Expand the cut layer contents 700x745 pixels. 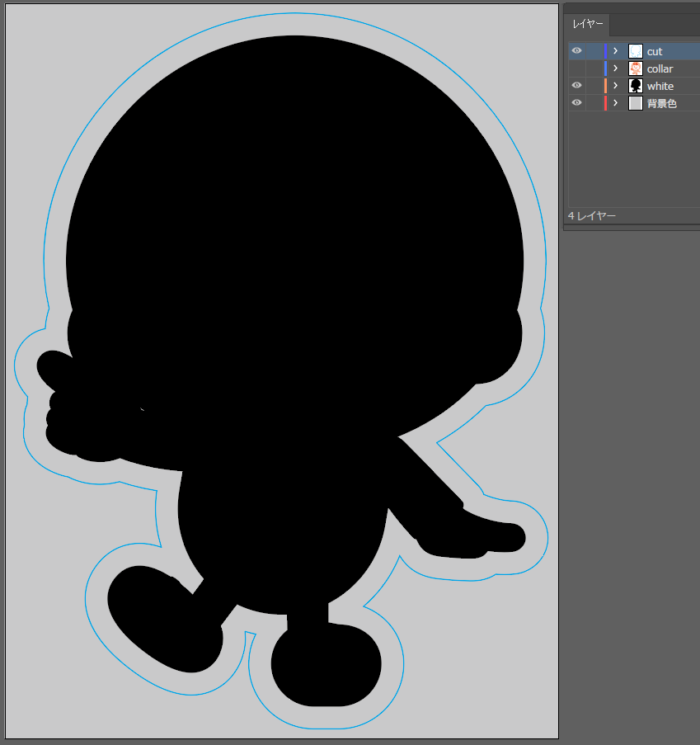pyautogui.click(x=615, y=51)
